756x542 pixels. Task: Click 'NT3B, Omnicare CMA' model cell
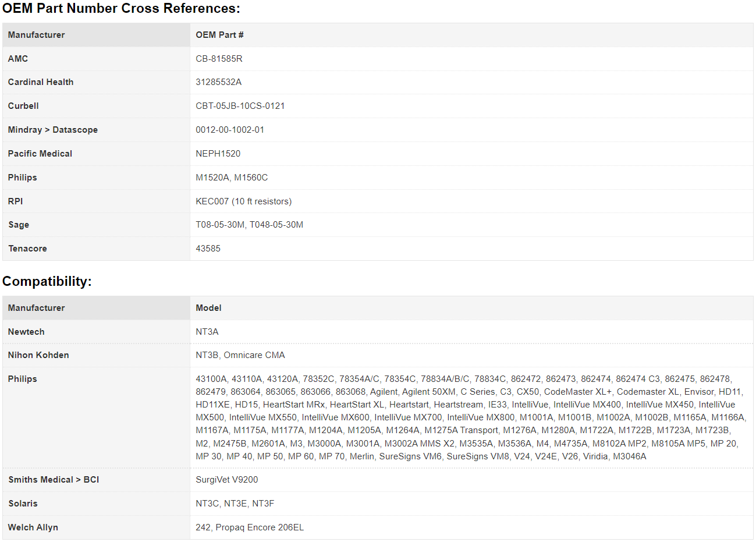471,355
